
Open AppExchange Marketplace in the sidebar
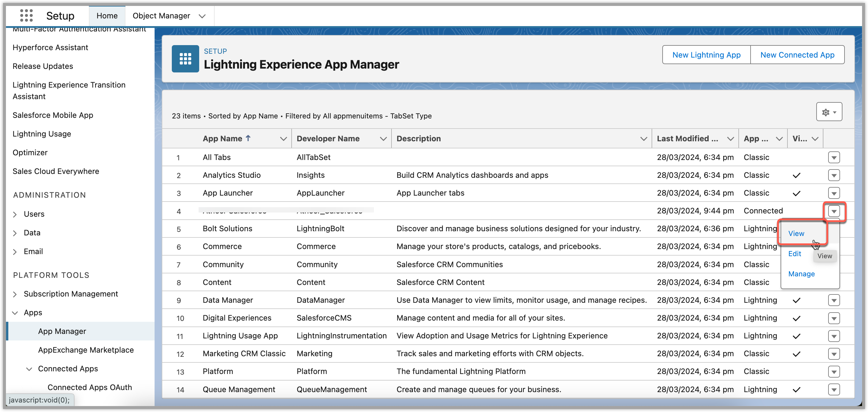tap(86, 350)
